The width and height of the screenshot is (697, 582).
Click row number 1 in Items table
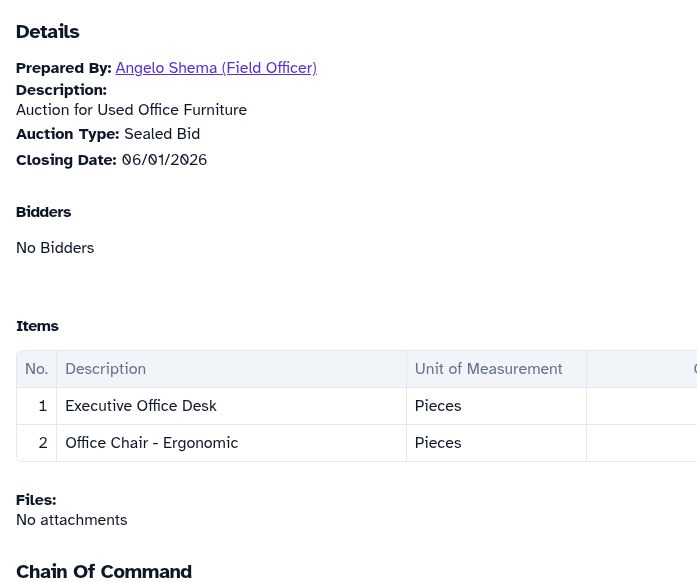[42, 406]
